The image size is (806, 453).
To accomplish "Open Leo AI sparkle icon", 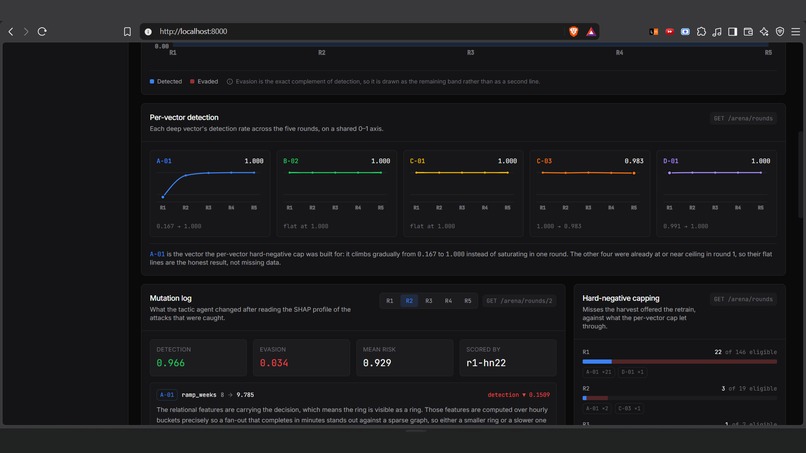I will tap(764, 31).
